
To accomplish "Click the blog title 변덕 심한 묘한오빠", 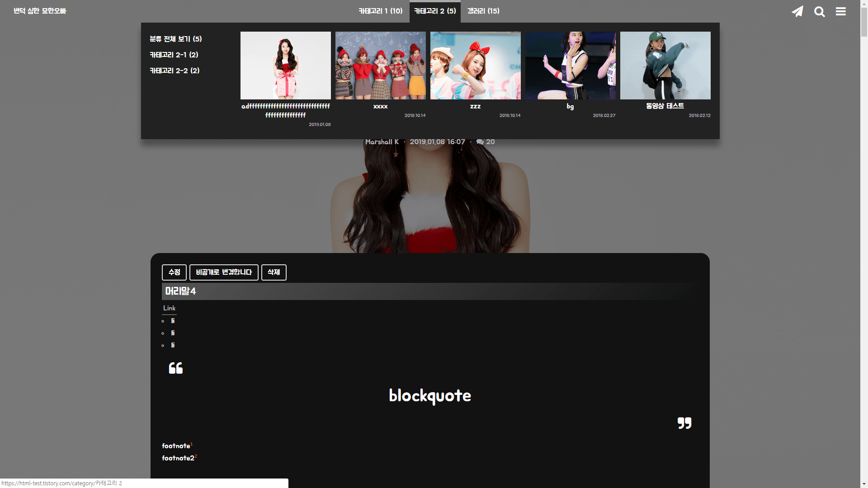I will tap(40, 11).
